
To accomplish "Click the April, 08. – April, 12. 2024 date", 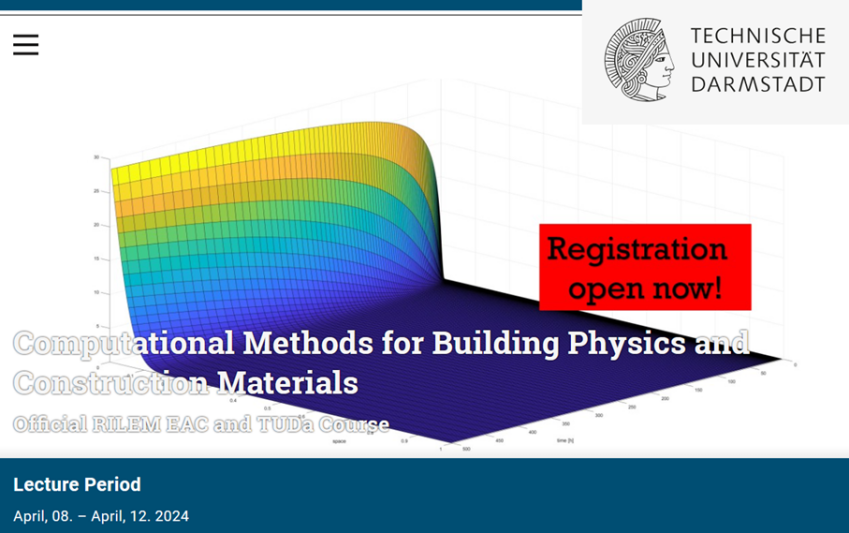I will tap(101, 516).
